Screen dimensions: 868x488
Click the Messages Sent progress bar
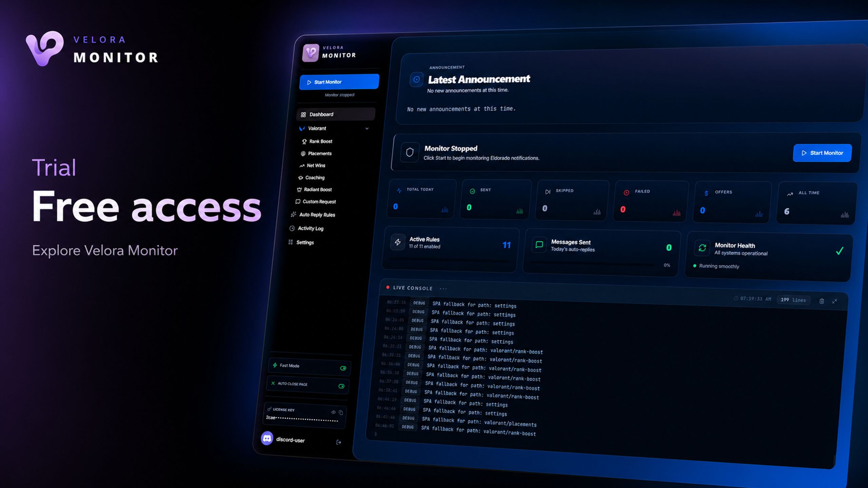click(592, 263)
